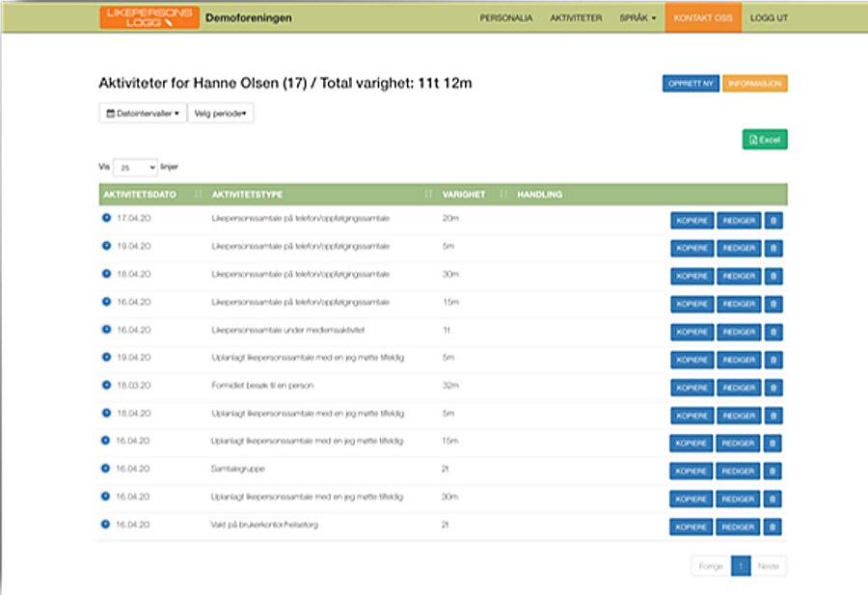Image resolution: width=868 pixels, height=595 pixels.
Task: Change the Vis linjer count select
Action: point(135,167)
